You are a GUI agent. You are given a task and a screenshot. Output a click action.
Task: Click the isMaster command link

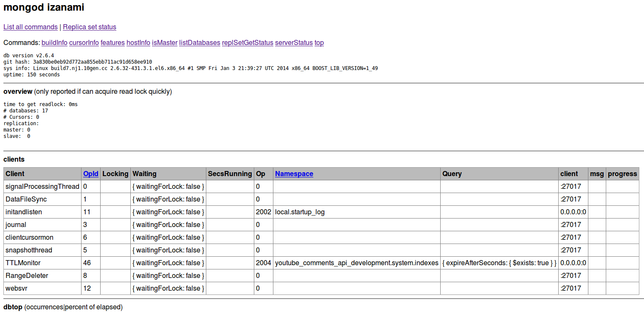pos(165,42)
